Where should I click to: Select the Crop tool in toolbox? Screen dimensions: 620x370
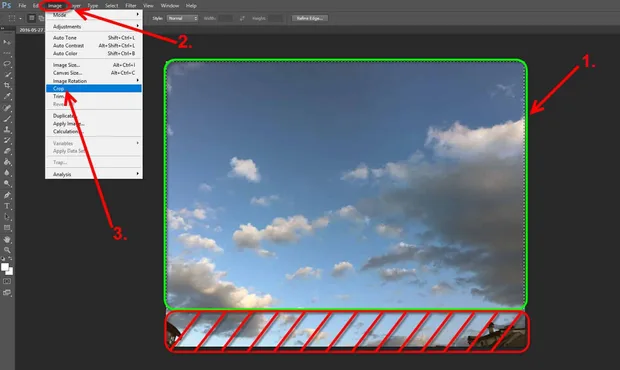(x=7, y=85)
